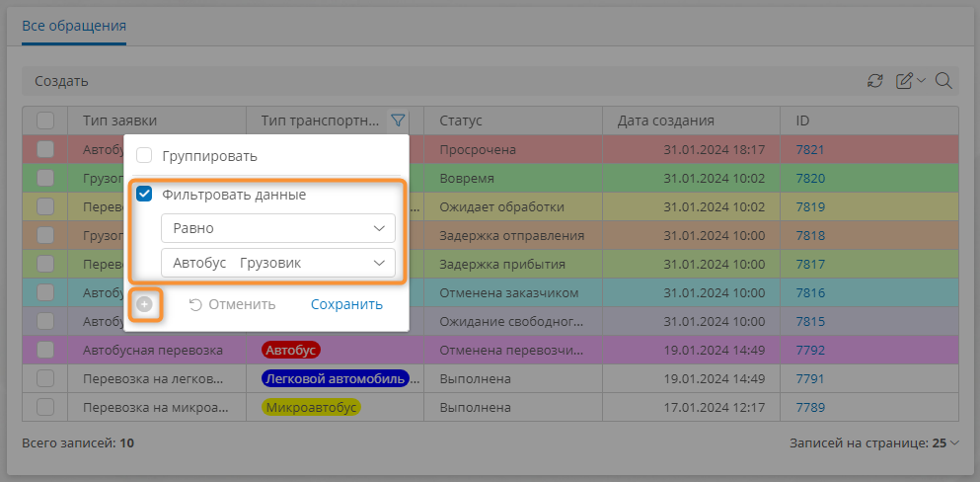Click the refresh table icon
980x482 pixels.
click(x=875, y=81)
